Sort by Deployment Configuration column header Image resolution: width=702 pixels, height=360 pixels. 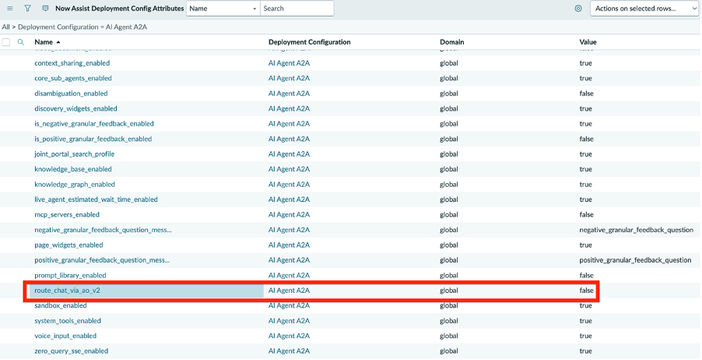[x=309, y=42]
